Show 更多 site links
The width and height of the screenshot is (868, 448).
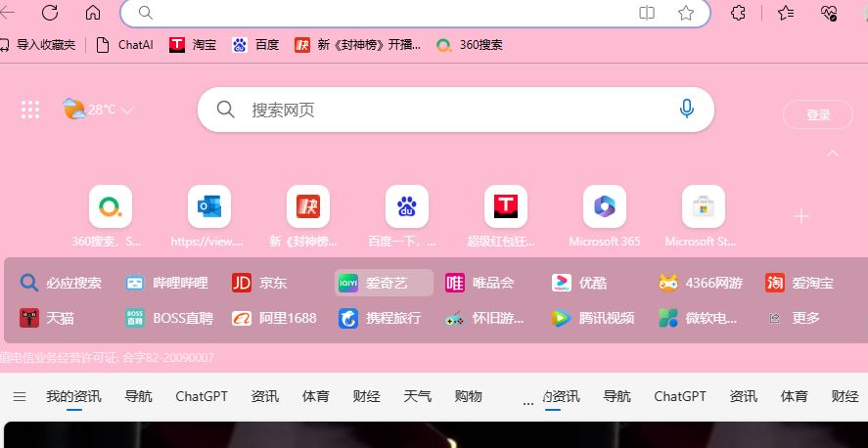tap(795, 318)
